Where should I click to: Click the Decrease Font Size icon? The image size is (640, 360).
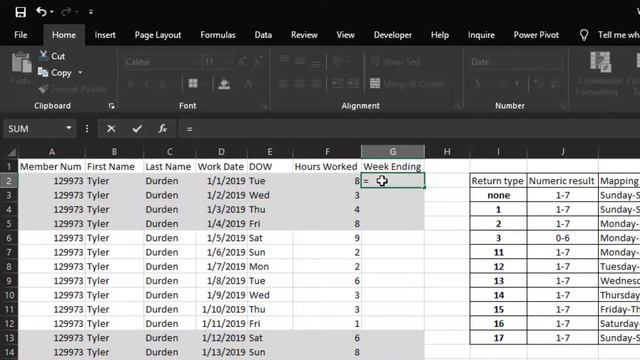(x=258, y=62)
